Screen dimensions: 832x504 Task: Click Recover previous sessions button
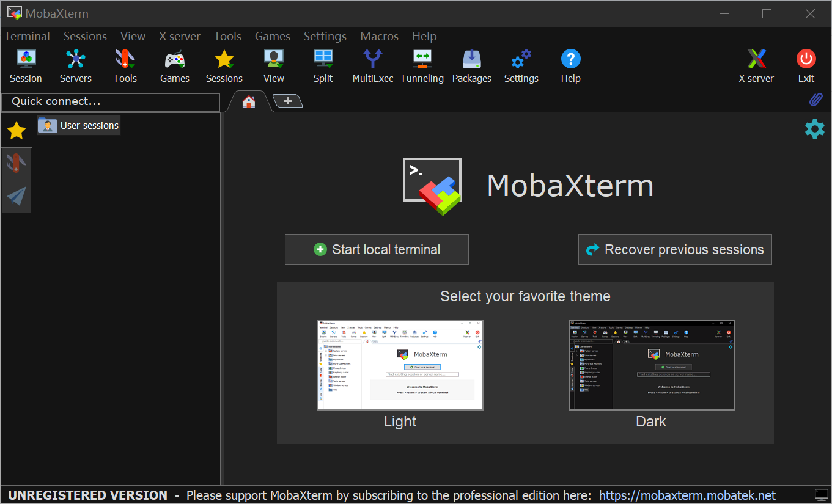(x=675, y=249)
